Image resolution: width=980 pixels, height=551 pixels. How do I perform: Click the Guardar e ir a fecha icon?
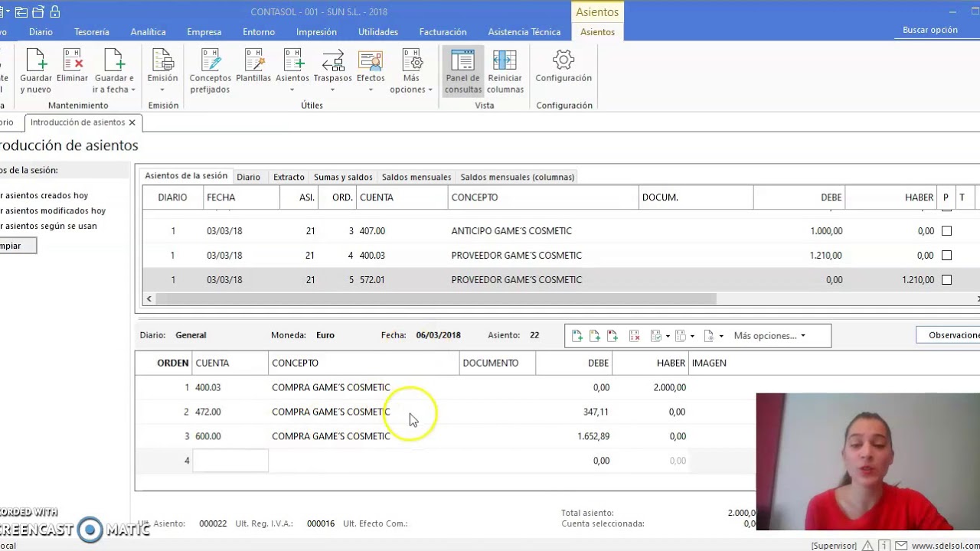[114, 70]
